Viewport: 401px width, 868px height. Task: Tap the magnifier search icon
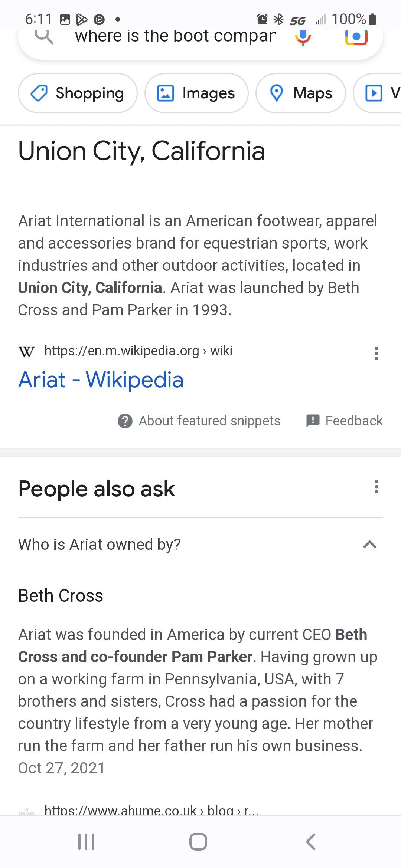point(44,37)
